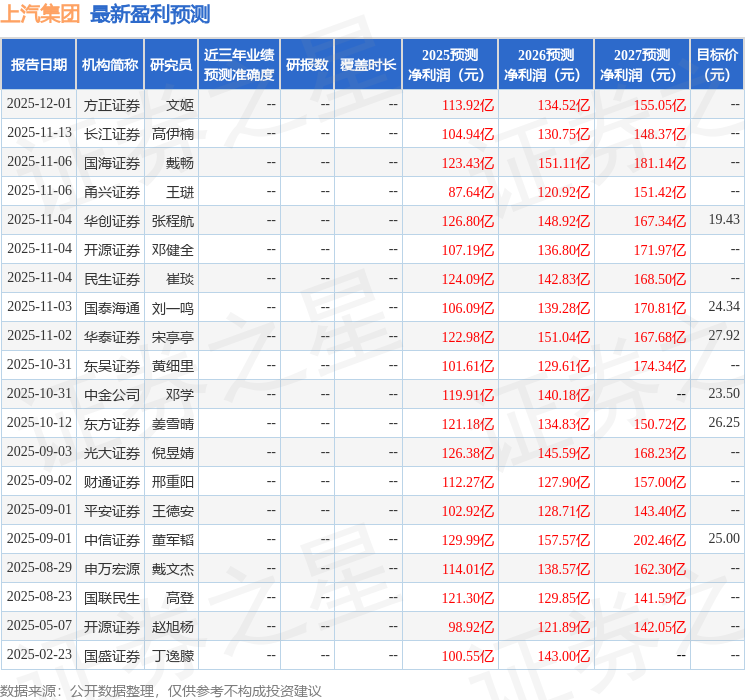Click analyst name 丁逸朦

tap(173, 656)
